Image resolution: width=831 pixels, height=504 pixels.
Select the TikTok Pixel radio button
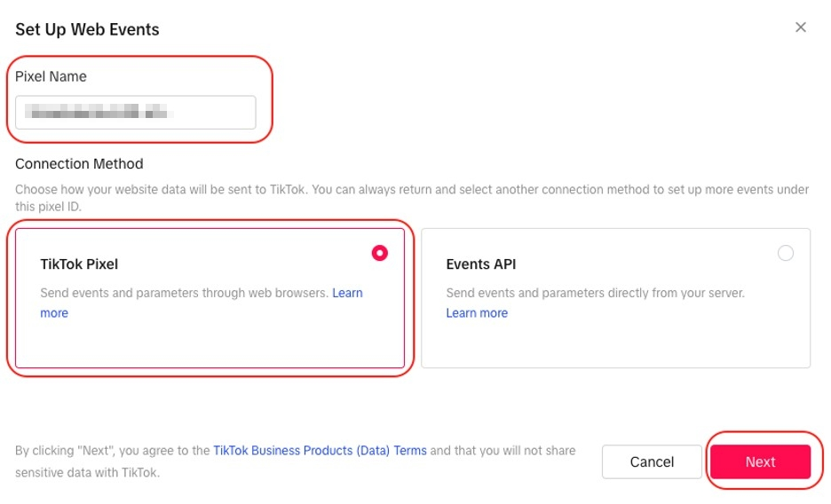[379, 253]
